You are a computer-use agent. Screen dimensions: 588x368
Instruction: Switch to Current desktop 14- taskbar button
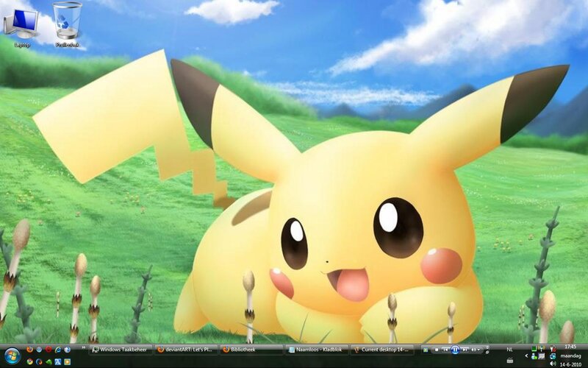[381, 350]
